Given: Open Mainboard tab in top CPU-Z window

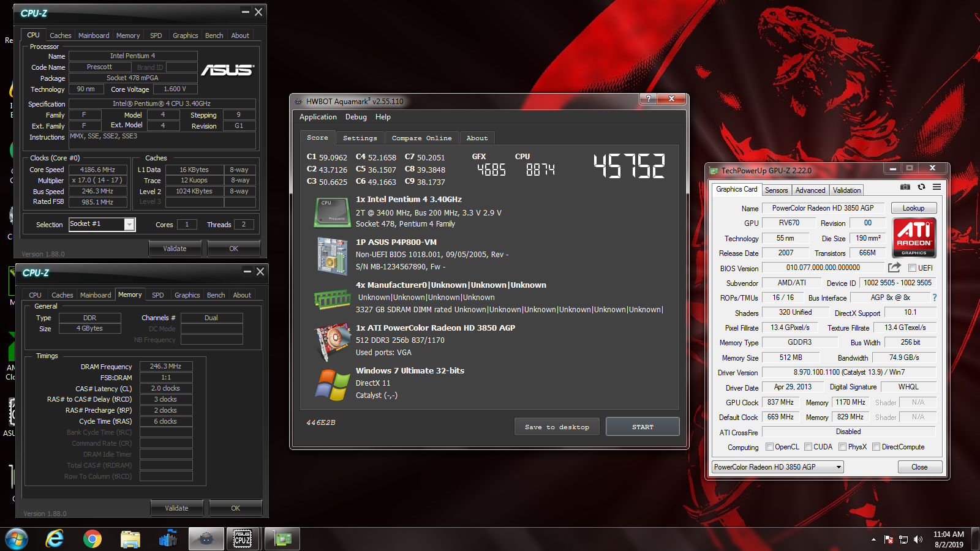Looking at the screenshot, I should click(94, 36).
